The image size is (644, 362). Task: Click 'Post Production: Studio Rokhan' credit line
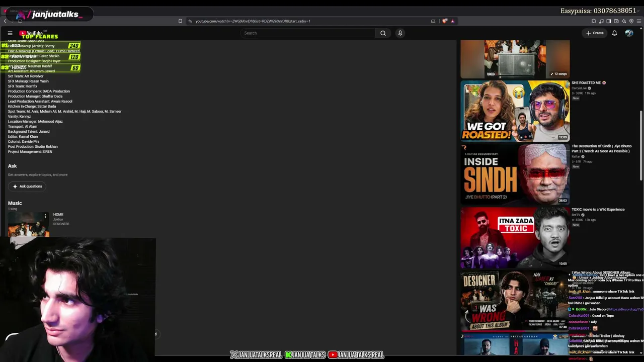point(33,147)
